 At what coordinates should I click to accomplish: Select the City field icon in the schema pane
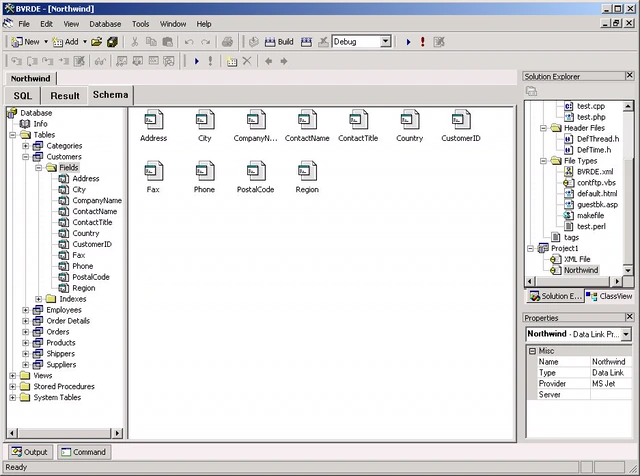[204, 126]
